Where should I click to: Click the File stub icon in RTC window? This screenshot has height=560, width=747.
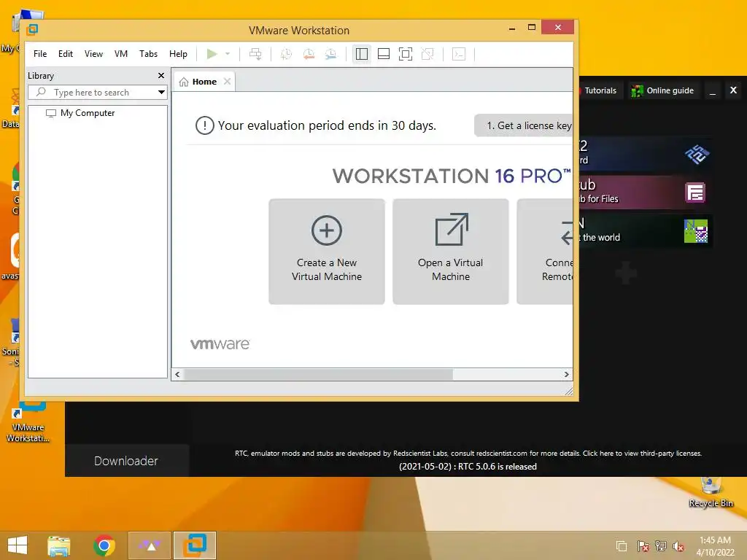(x=695, y=192)
